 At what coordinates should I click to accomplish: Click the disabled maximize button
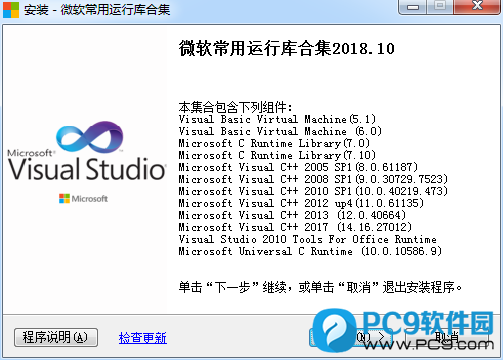[440, 6]
